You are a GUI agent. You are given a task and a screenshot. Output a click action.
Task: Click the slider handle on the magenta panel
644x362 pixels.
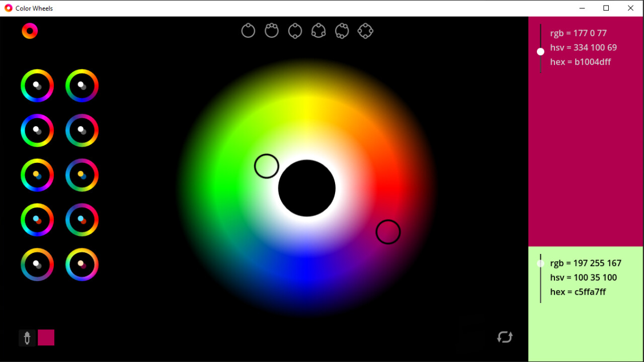(x=540, y=51)
